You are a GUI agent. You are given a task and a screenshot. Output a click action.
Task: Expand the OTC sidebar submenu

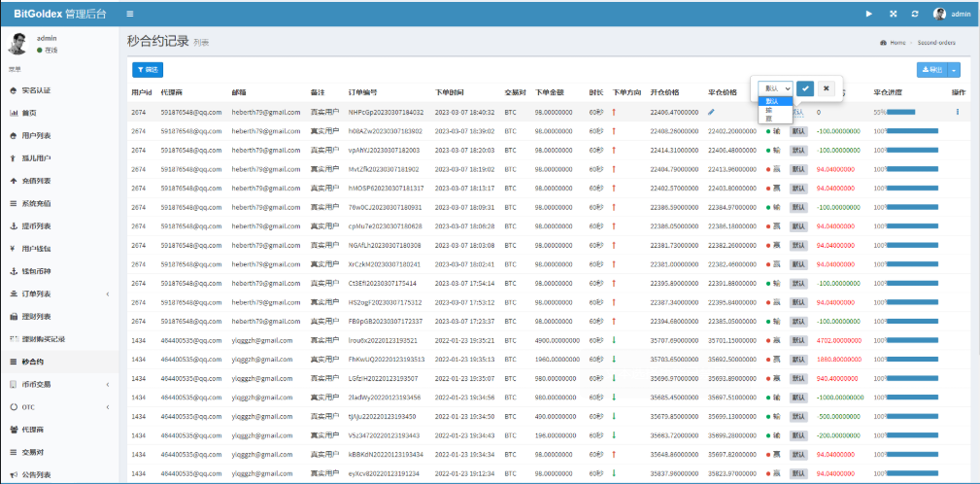pyautogui.click(x=59, y=407)
